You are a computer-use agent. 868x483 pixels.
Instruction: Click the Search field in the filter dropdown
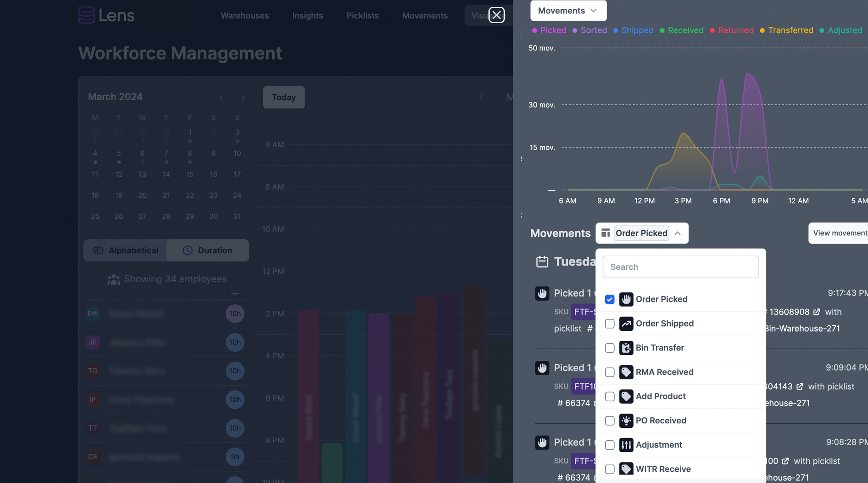[x=680, y=267]
